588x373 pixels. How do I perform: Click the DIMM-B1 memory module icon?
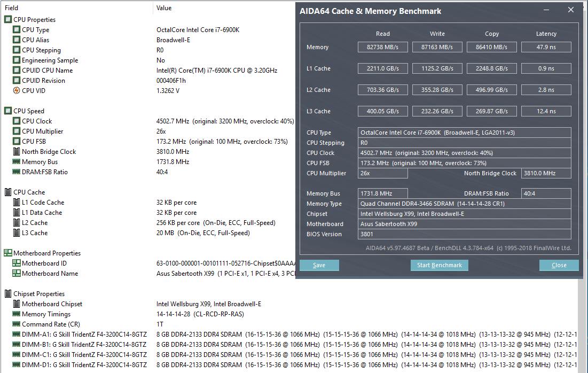pos(17,344)
